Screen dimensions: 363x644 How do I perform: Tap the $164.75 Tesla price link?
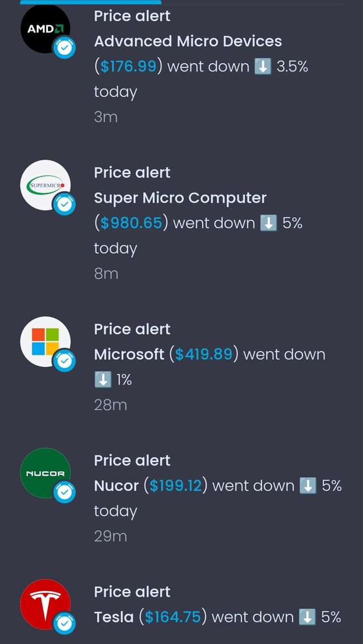(173, 617)
